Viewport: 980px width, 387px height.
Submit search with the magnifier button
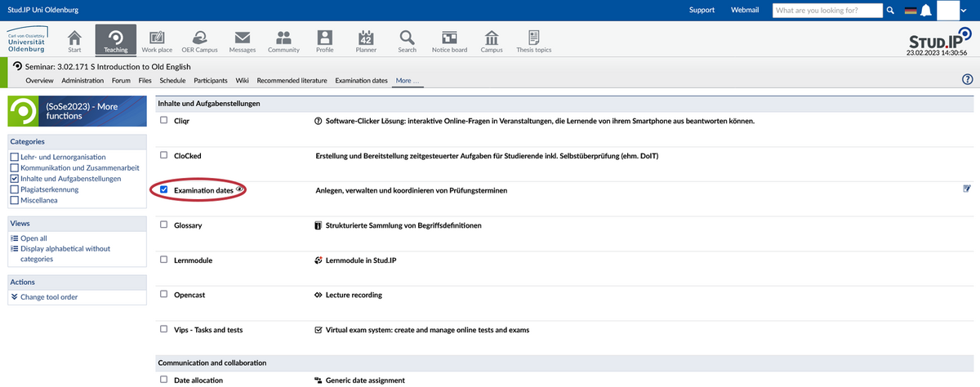(890, 11)
